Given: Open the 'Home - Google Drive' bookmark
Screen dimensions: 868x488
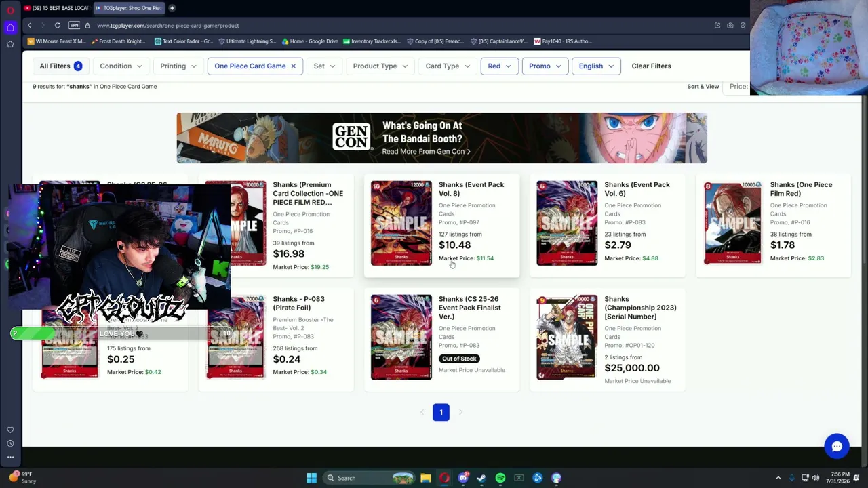Looking at the screenshot, I should (x=309, y=41).
